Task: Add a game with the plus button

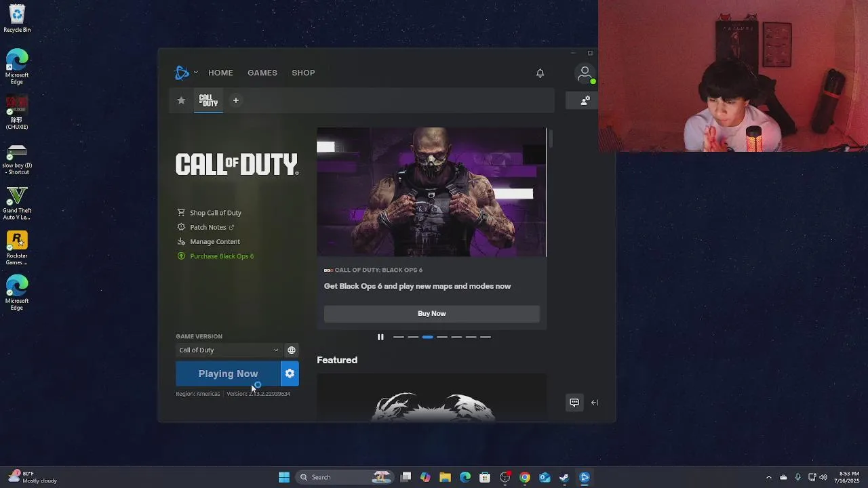Action: [x=236, y=100]
